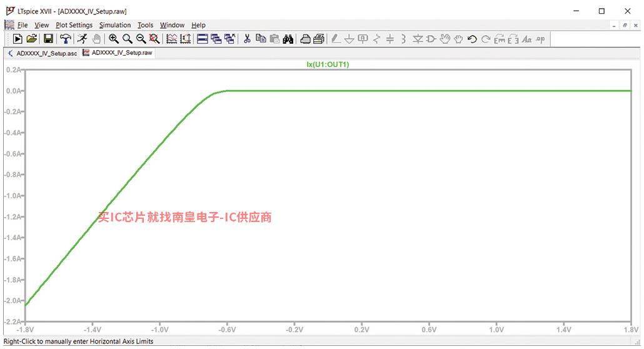Screen dimensions: 644x349
Task: Click the 1.8V horizontal axis label
Action: coord(631,330)
